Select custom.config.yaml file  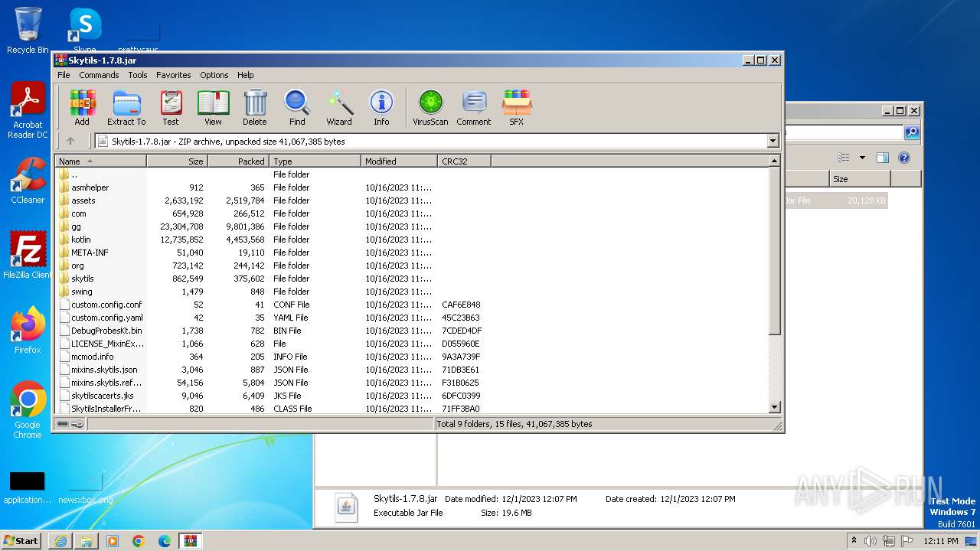pos(106,318)
